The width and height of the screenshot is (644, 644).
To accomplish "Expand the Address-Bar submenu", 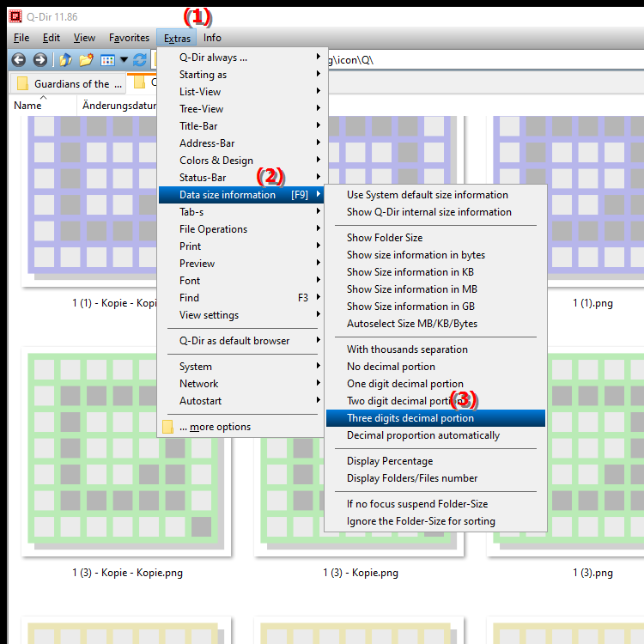I will tap(242, 143).
